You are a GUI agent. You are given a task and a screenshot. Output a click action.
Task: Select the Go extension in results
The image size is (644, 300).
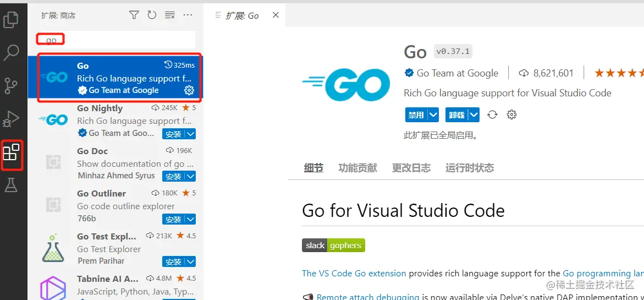[116, 78]
